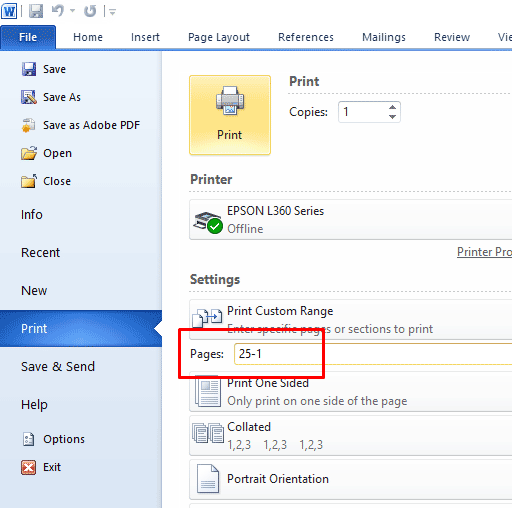The width and height of the screenshot is (512, 508).
Task: Click the Redo icon in Quick Access Toolbar
Action: (x=90, y=11)
